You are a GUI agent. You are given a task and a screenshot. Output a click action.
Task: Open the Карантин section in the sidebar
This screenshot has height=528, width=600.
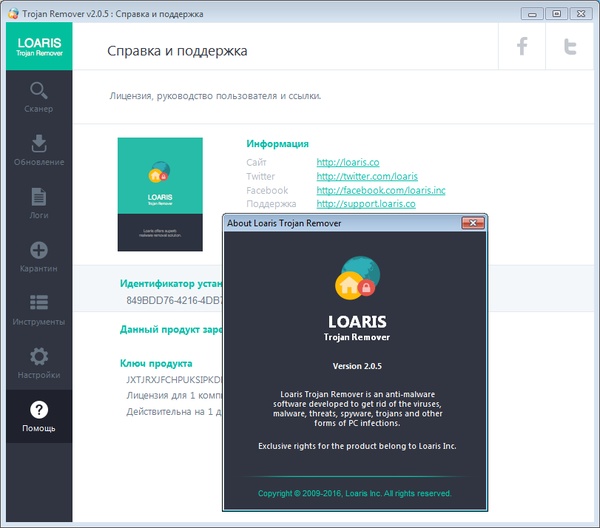pyautogui.click(x=39, y=257)
